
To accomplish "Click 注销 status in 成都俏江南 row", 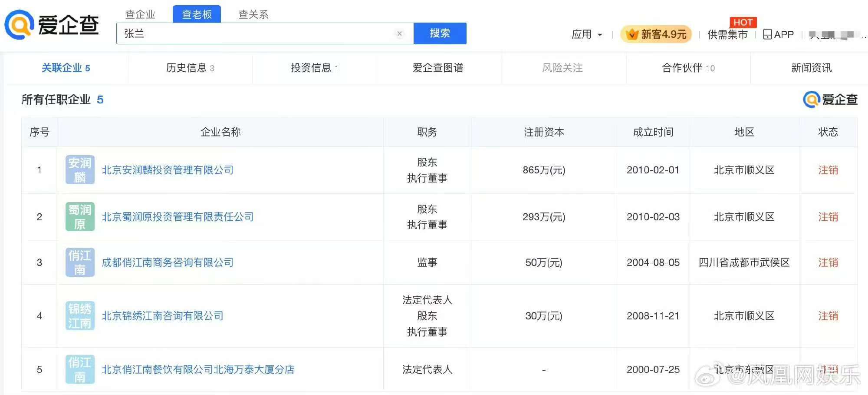I will (x=828, y=262).
